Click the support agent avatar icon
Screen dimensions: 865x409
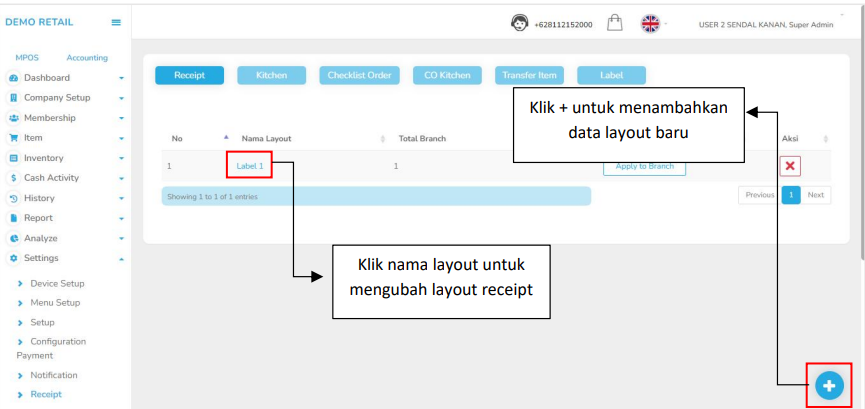pyautogui.click(x=519, y=23)
